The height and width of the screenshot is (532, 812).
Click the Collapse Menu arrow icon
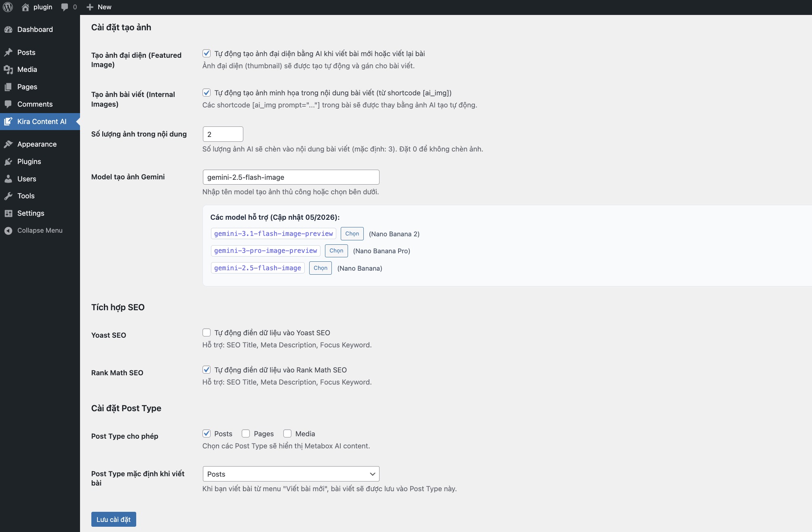point(8,231)
